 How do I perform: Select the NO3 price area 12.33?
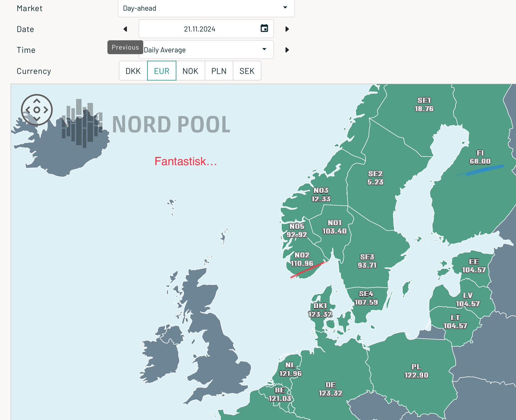click(321, 195)
